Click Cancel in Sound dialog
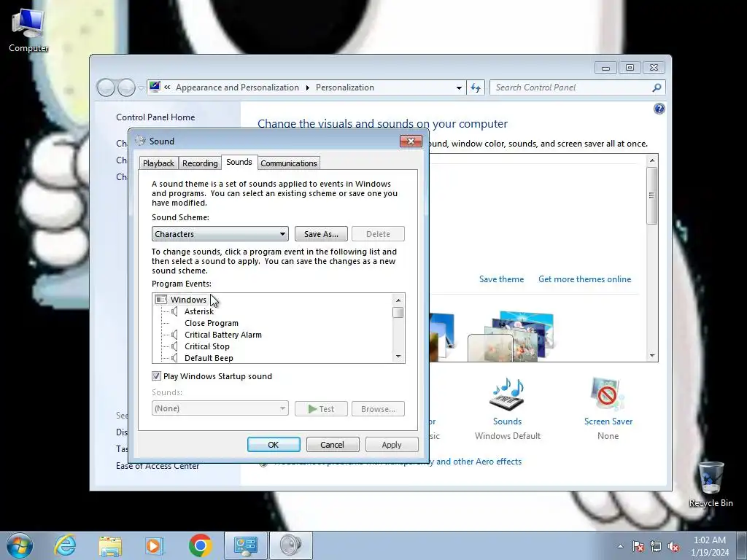The height and width of the screenshot is (560, 747). (332, 444)
